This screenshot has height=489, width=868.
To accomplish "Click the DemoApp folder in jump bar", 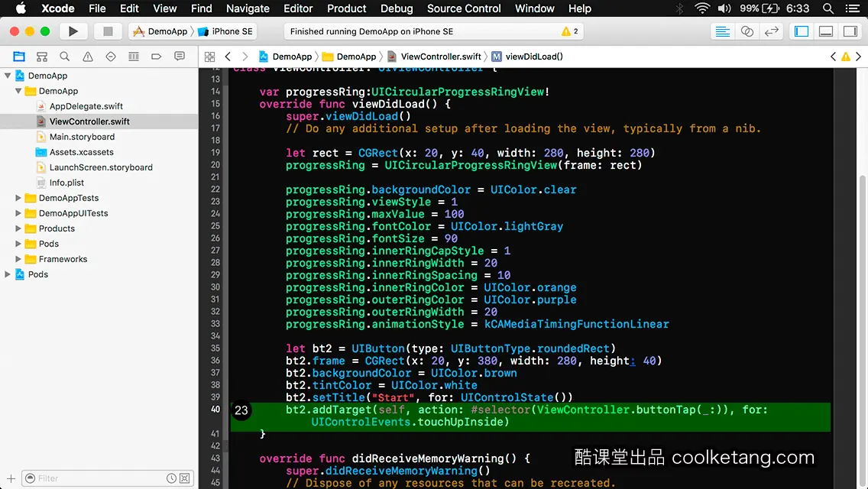I will [x=349, y=57].
